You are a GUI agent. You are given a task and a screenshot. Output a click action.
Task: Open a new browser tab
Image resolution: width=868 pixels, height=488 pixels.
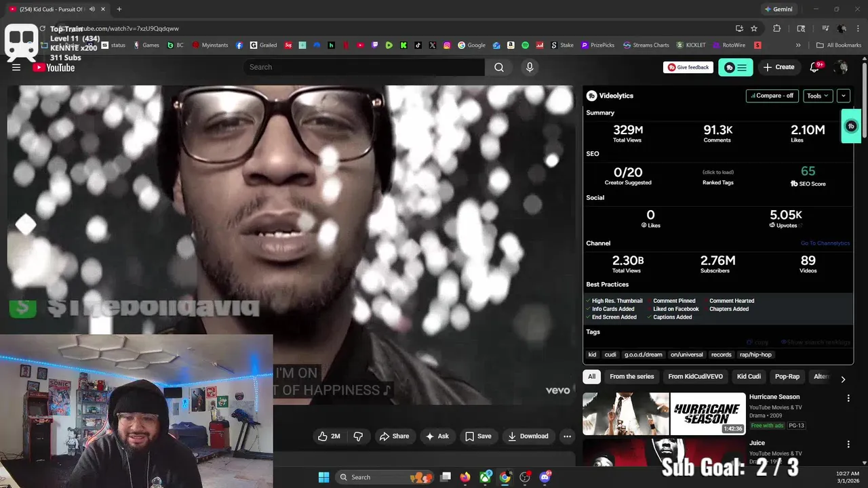point(119,9)
